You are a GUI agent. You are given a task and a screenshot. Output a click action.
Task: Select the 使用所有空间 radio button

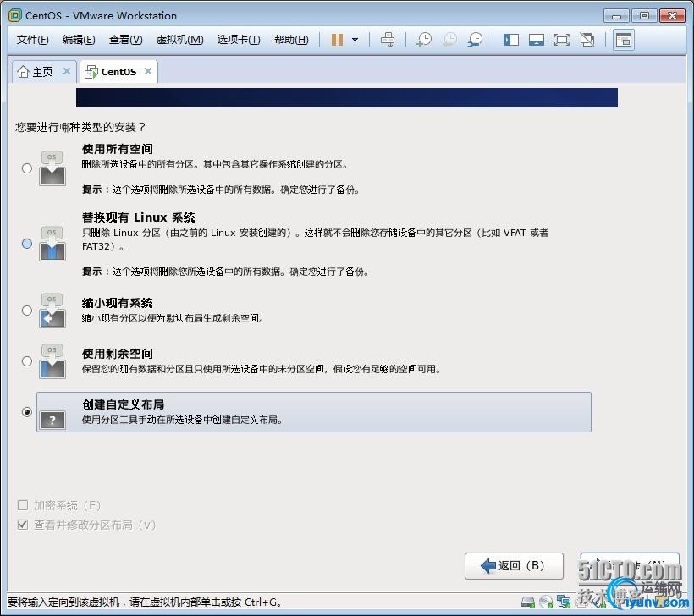[27, 168]
